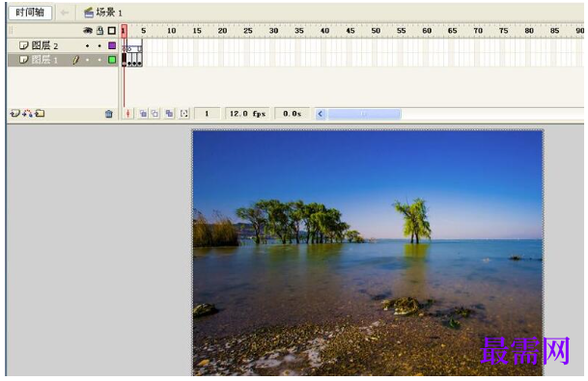Click the purple outline swatch of 图层 2

pos(112,45)
